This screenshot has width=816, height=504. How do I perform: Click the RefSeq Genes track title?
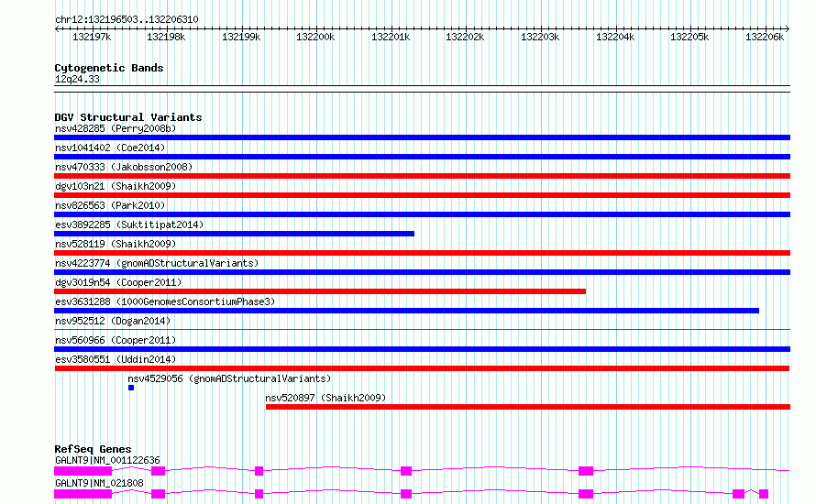click(93, 449)
